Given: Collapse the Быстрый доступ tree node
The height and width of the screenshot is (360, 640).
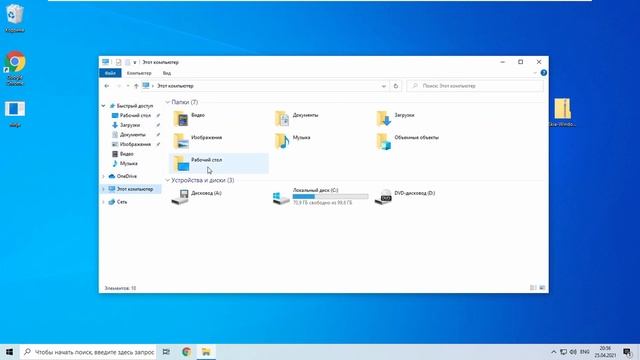Looking at the screenshot, I should (104, 106).
